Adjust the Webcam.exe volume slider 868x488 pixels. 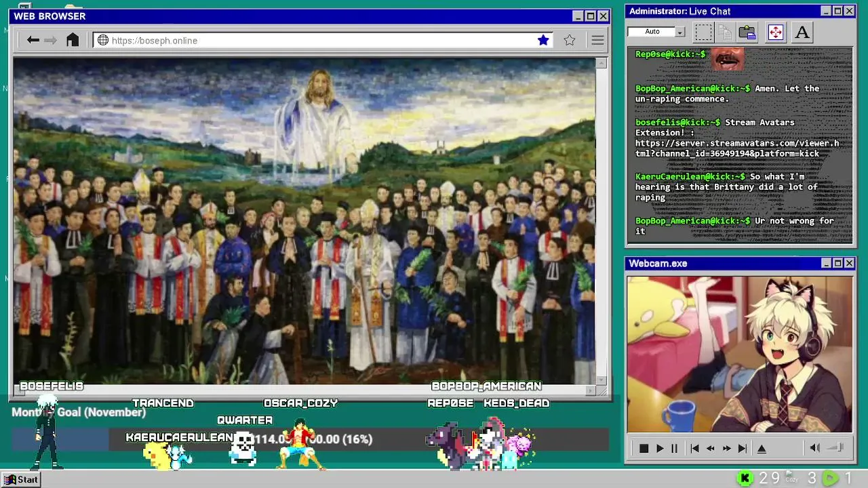click(x=835, y=447)
